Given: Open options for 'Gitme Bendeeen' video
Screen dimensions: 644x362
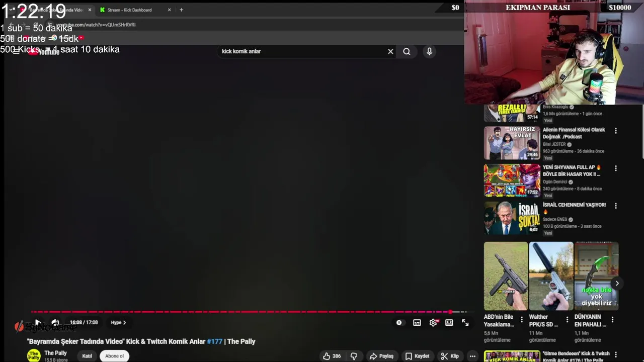Looking at the screenshot, I should tap(616, 355).
